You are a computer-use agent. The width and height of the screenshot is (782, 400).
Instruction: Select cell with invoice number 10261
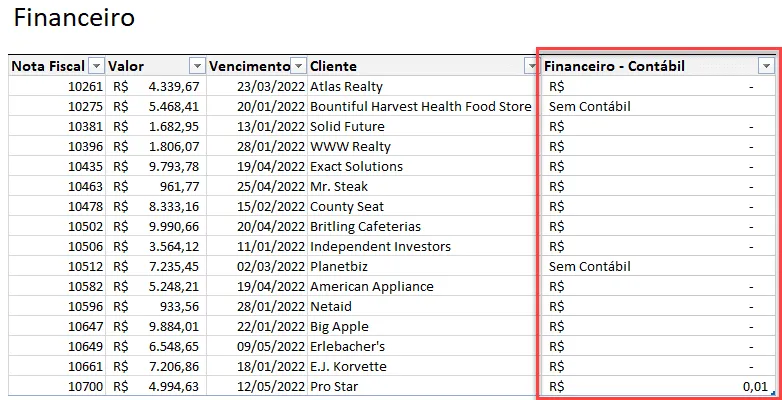(x=57, y=87)
